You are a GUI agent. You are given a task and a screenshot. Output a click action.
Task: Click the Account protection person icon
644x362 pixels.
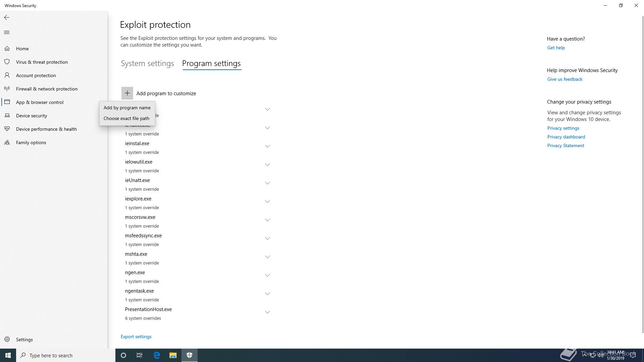(x=7, y=75)
